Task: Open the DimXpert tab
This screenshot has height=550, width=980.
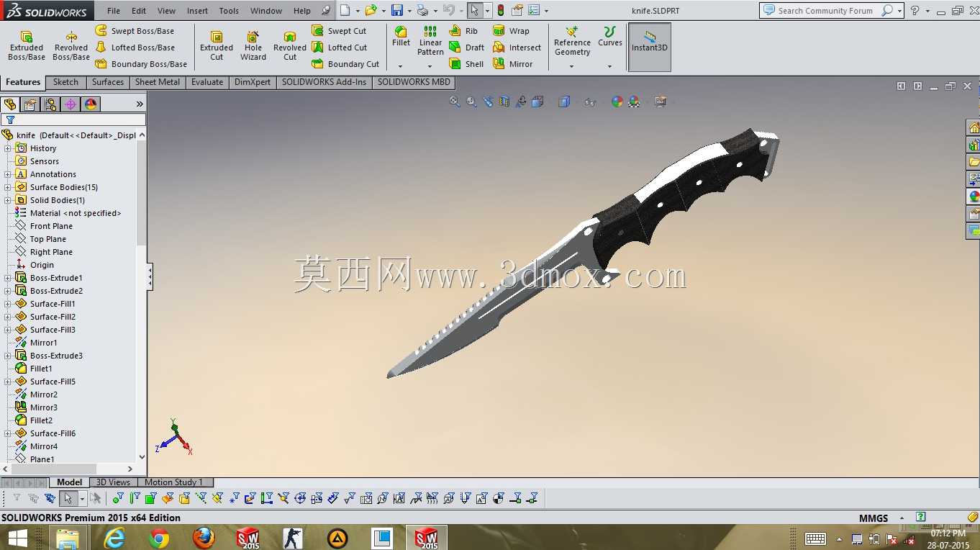Action: pyautogui.click(x=253, y=82)
